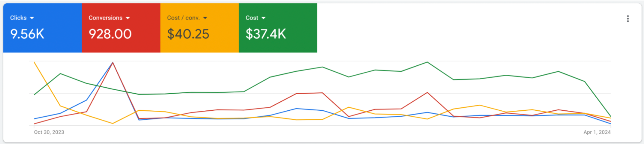Click the green line's final drop at right end
644x144 pixels.
(x=610, y=116)
